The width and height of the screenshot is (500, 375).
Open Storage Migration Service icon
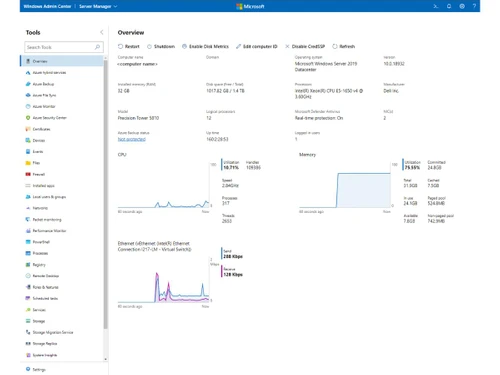pyautogui.click(x=28, y=332)
